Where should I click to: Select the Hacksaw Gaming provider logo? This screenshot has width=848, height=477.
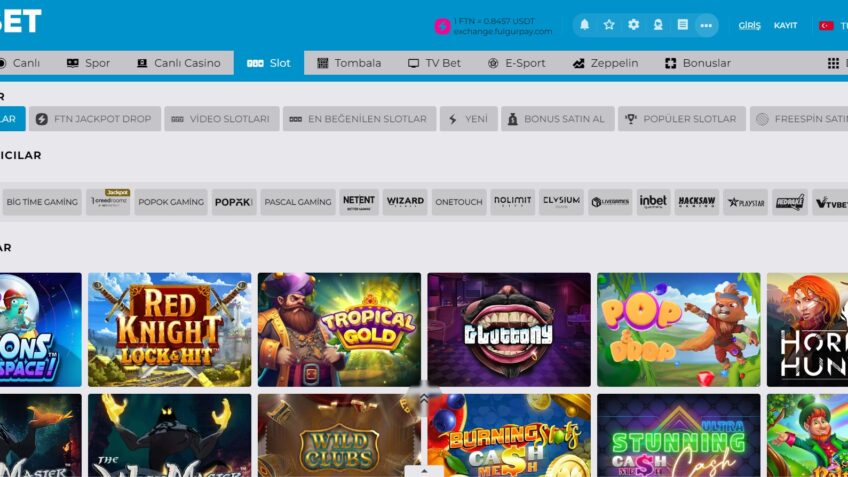pos(696,202)
